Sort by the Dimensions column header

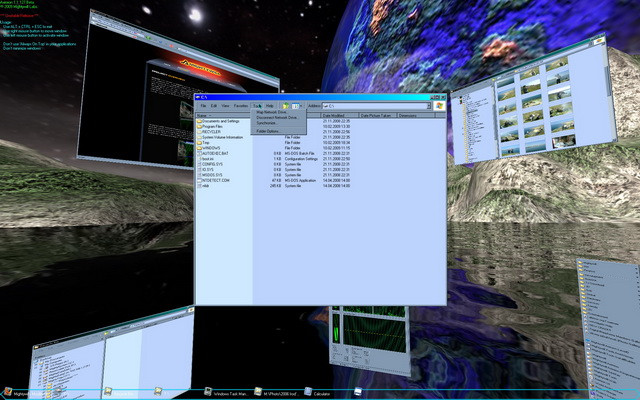coord(416,116)
